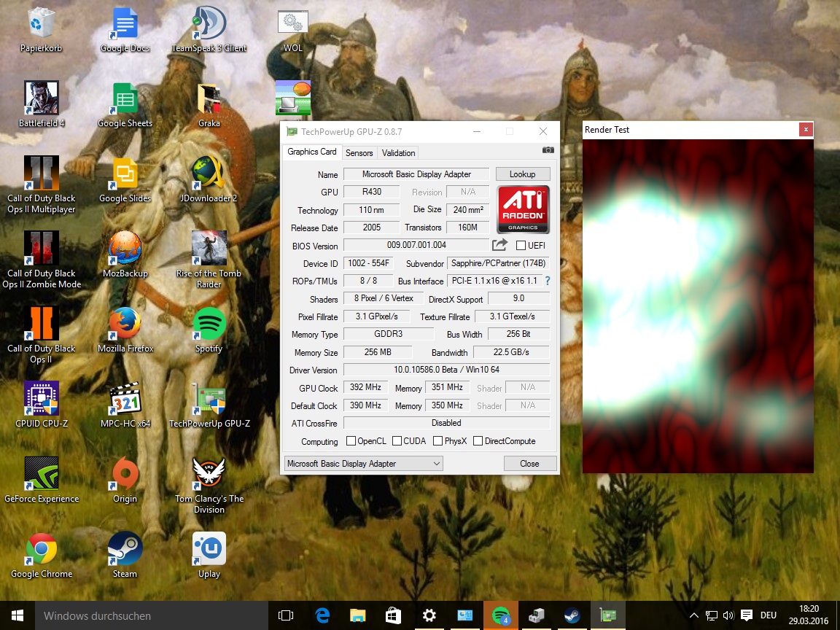The width and height of the screenshot is (840, 630).
Task: Click the Bus Interface question mark
Action: [x=548, y=281]
